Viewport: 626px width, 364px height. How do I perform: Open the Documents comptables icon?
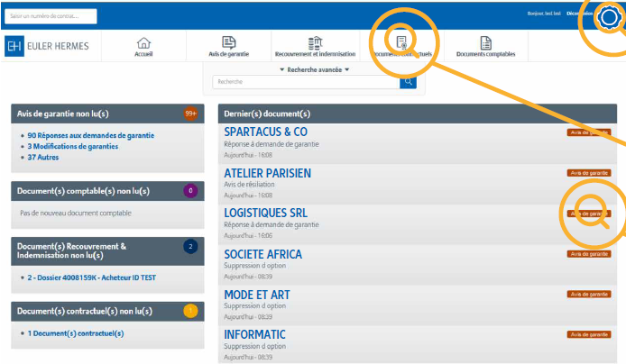coord(486,42)
